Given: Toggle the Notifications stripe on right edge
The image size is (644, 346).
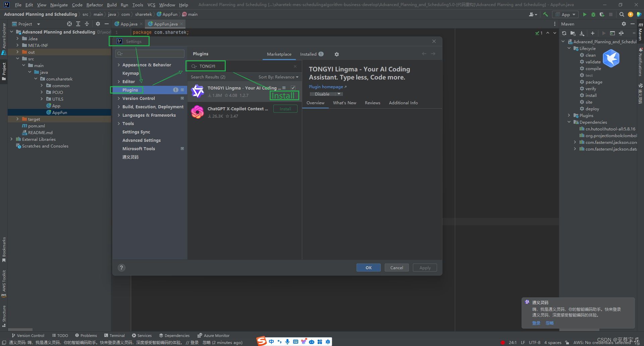Looking at the screenshot, I should click(640, 62).
